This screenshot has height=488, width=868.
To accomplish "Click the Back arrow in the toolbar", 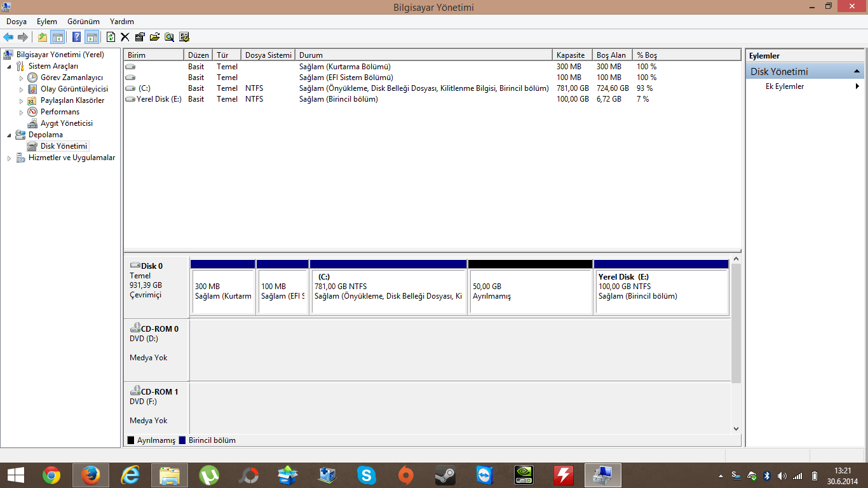I will tap(9, 37).
